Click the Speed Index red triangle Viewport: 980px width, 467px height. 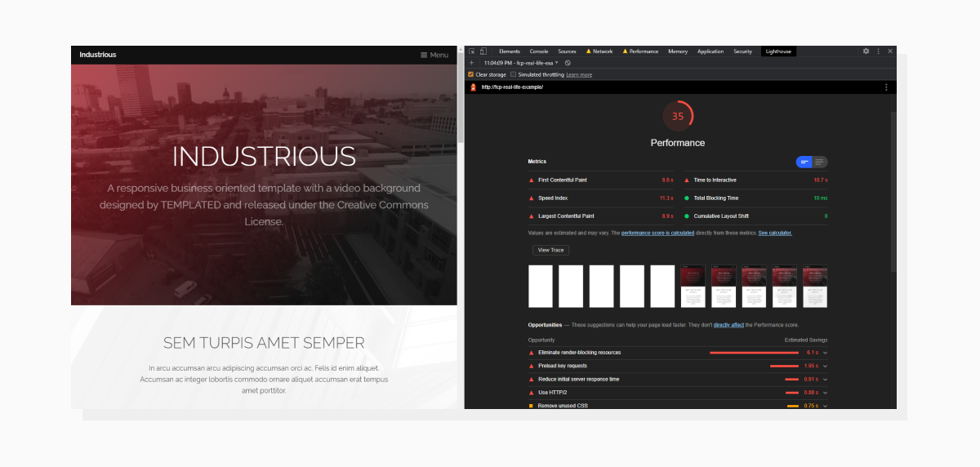532,198
